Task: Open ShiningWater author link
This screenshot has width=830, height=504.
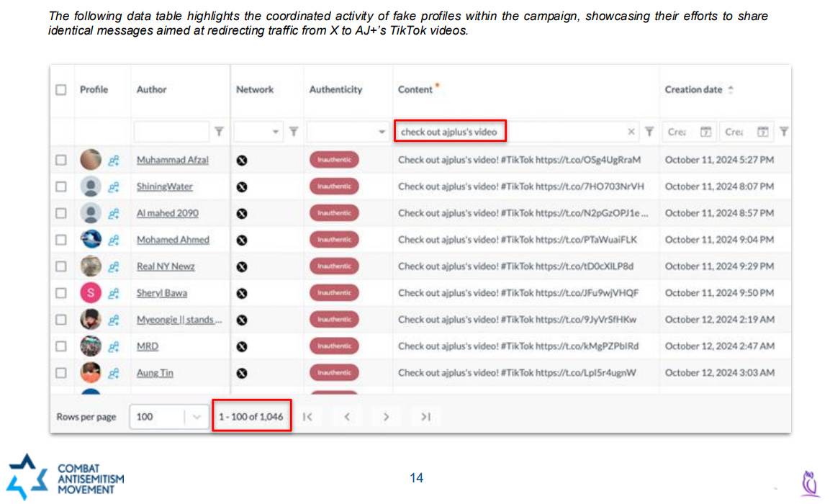Action: click(165, 186)
